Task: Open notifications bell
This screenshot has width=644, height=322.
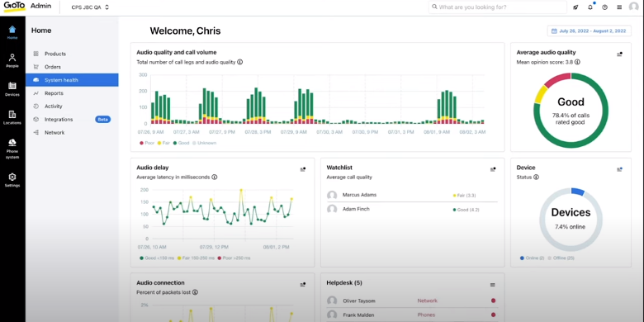Action: pos(590,7)
